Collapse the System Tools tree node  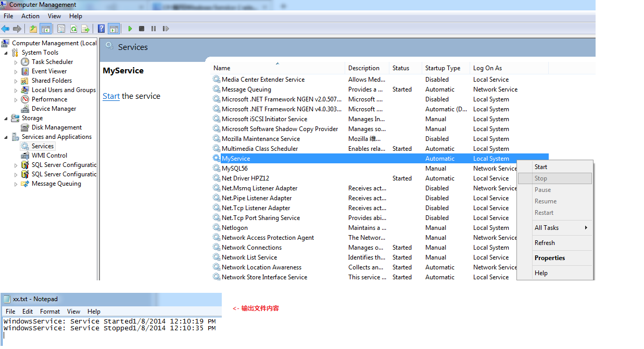click(6, 53)
